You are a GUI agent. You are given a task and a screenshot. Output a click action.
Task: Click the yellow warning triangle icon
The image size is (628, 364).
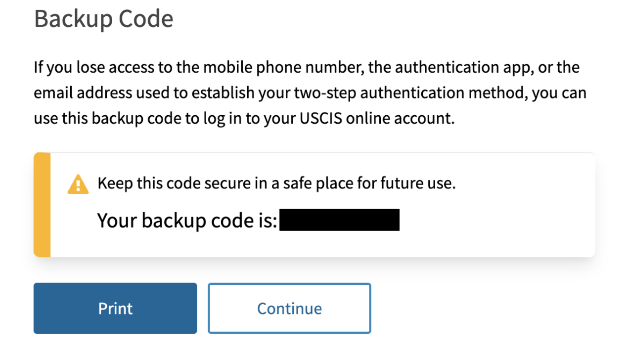[x=78, y=185]
